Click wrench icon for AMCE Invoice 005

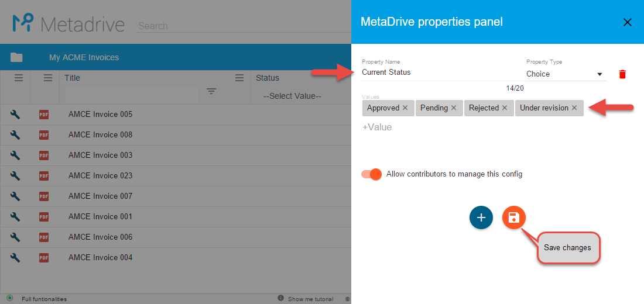[15, 115]
